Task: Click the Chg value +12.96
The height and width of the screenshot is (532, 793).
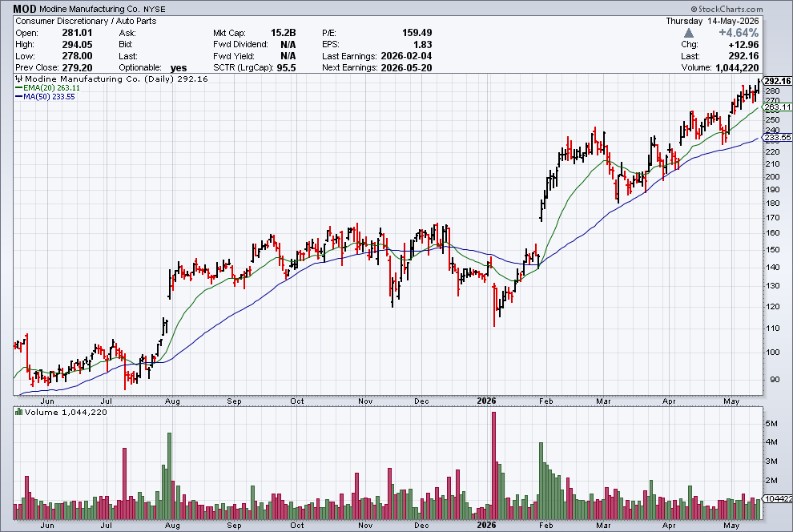Action: point(743,45)
